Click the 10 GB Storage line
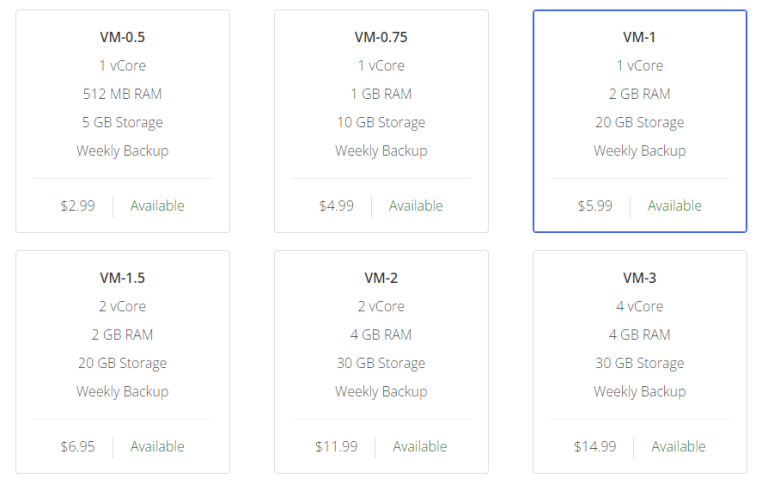This screenshot has width=768, height=485. (381, 123)
